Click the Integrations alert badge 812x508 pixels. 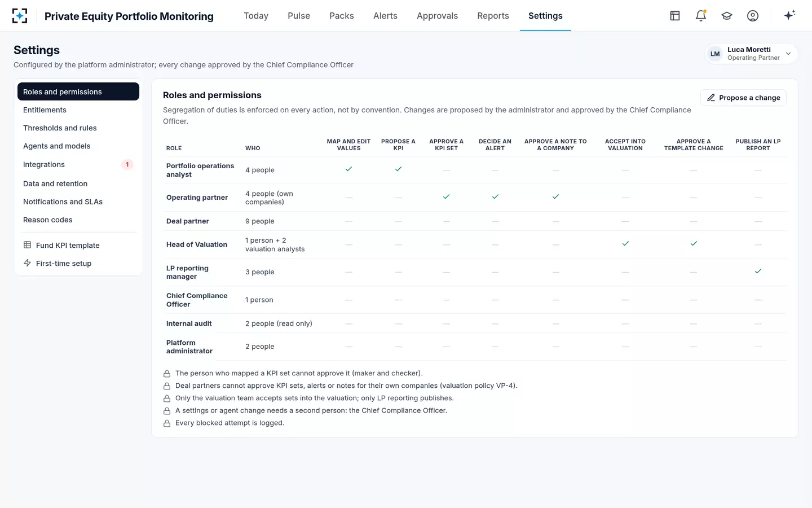click(x=127, y=165)
